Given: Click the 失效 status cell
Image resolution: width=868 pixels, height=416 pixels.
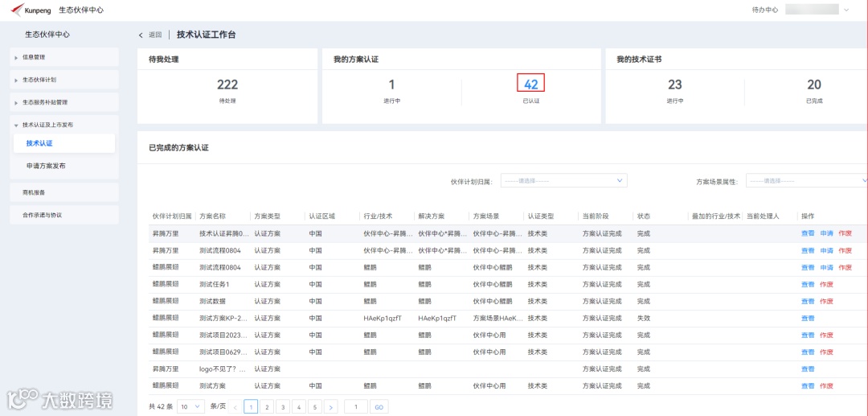Looking at the screenshot, I should click(x=644, y=319).
